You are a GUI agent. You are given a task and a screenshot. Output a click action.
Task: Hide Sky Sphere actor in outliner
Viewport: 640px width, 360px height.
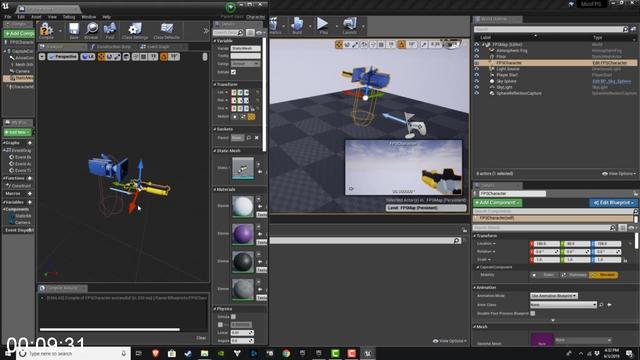[x=476, y=81]
